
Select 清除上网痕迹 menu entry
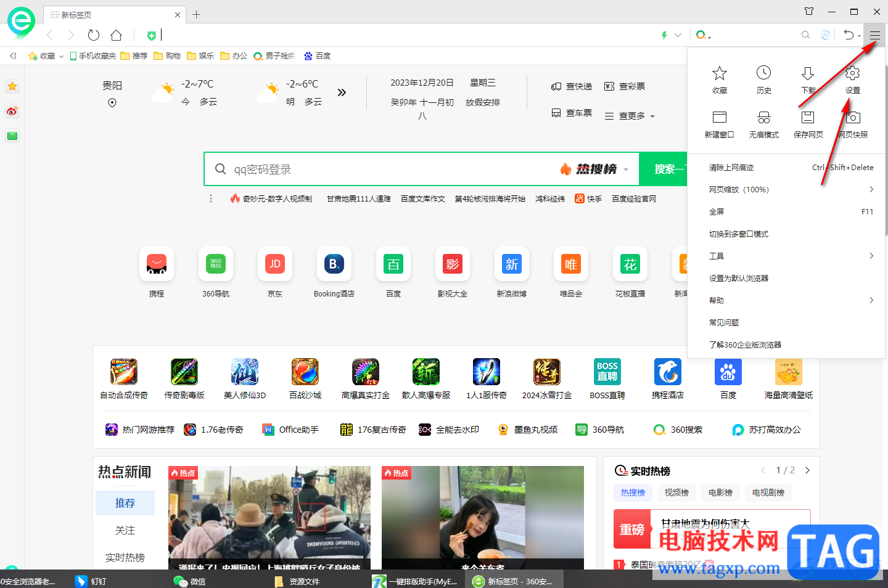pos(786,167)
